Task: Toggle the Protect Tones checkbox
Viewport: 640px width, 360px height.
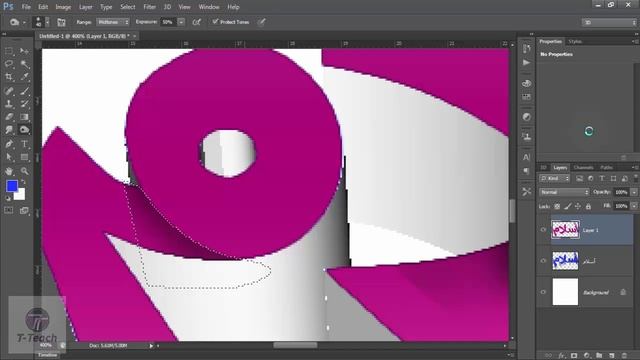Action: point(215,22)
